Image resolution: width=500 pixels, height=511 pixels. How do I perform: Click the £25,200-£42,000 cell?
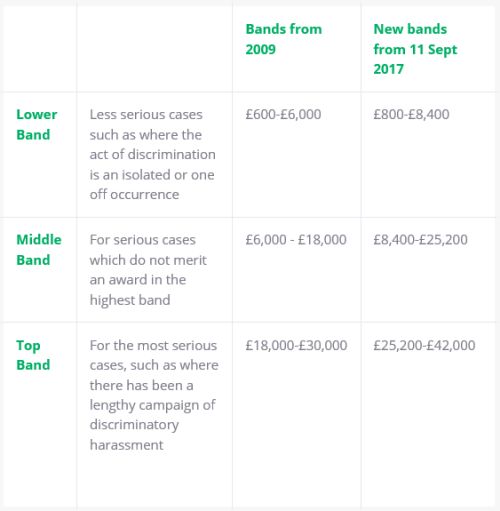pyautogui.click(x=424, y=345)
